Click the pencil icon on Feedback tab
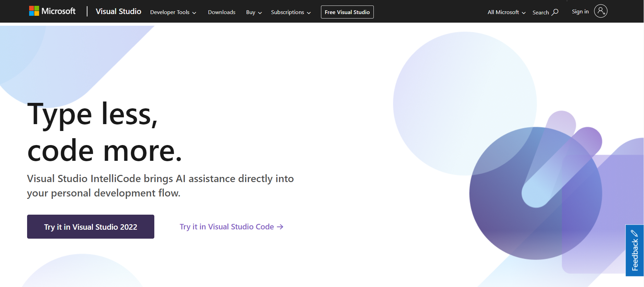644x287 pixels. (x=634, y=234)
